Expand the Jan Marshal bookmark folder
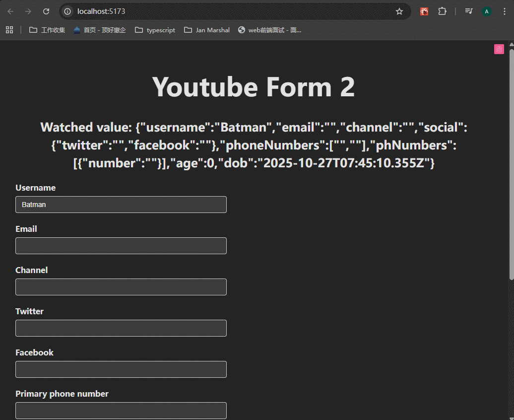Viewport: 514px width, 420px height. point(207,30)
